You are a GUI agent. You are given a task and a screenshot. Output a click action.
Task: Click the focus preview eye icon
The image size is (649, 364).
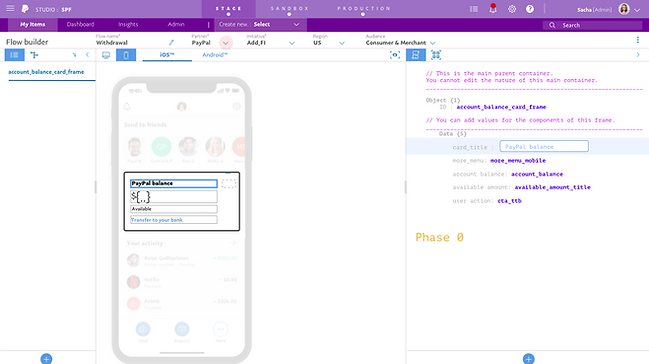pos(395,55)
